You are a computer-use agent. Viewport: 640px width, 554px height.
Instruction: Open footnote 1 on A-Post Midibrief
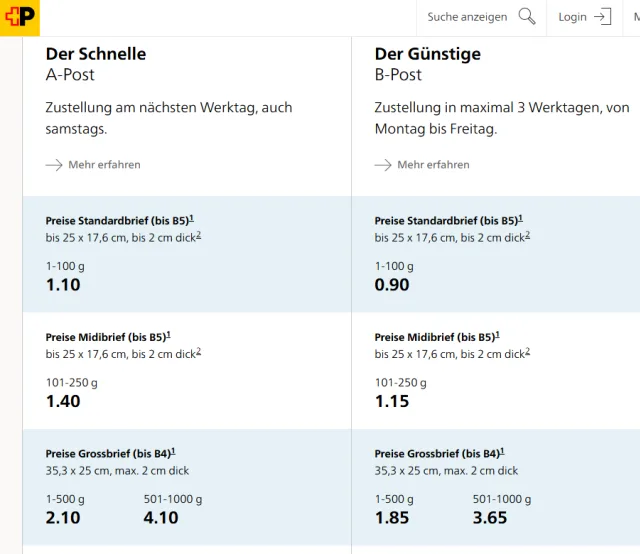[x=168, y=335]
